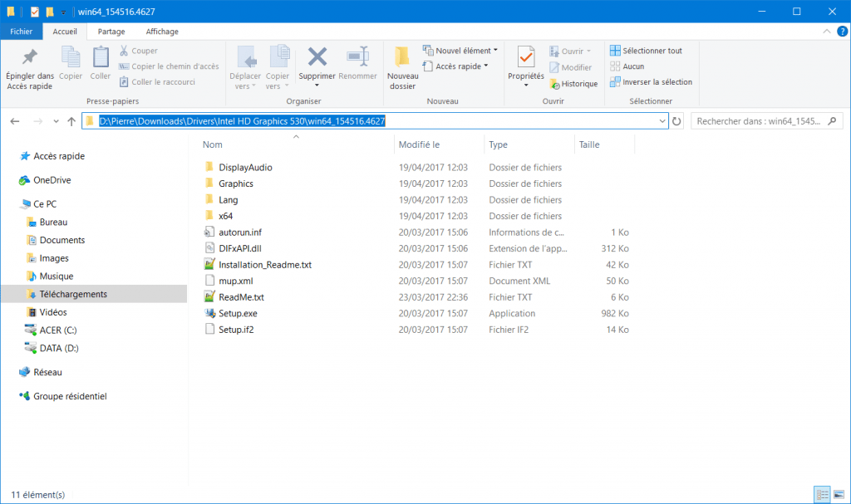
Task: Open the Nouvel élément dropdown
Action: pos(460,51)
